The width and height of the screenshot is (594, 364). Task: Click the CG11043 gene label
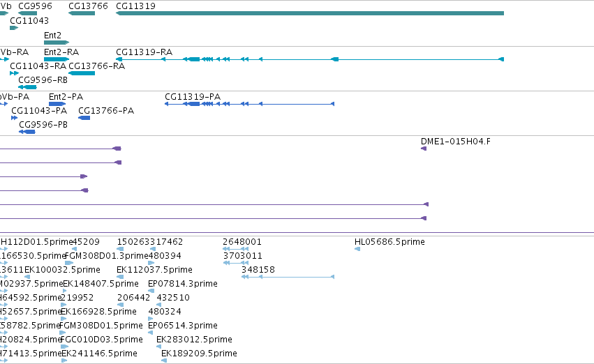[x=29, y=20]
